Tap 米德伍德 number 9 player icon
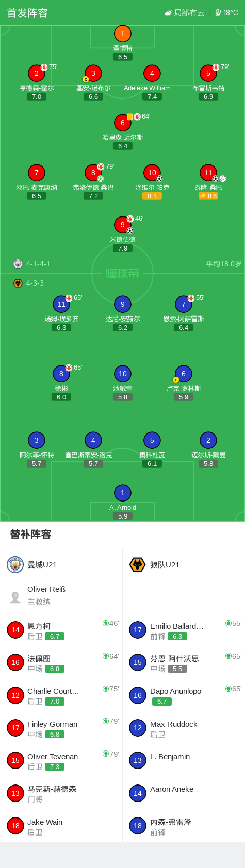Viewport: 245px width, 868px height. [122, 225]
